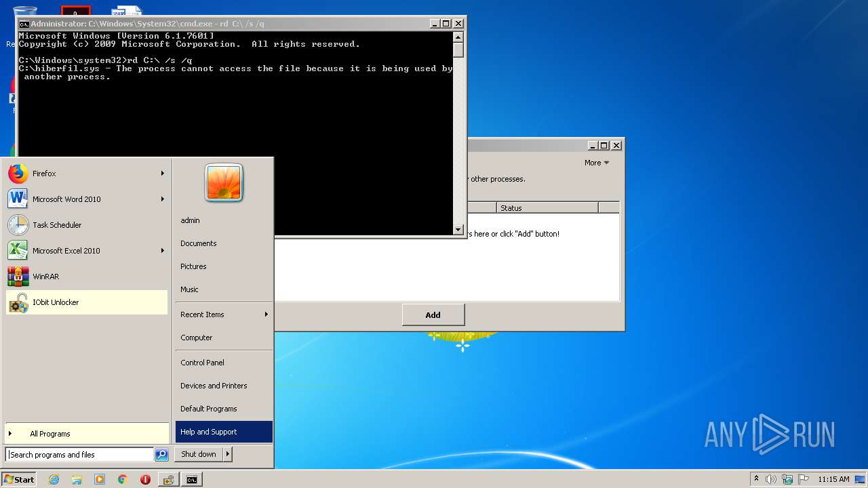Open Firefox from the Start menu
The width and height of the screenshot is (868, 488).
[x=86, y=174]
